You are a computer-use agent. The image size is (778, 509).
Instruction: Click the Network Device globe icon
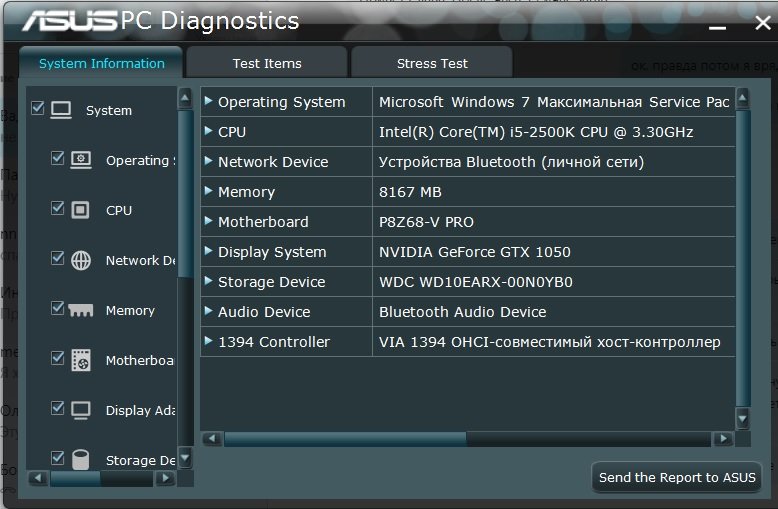point(81,260)
